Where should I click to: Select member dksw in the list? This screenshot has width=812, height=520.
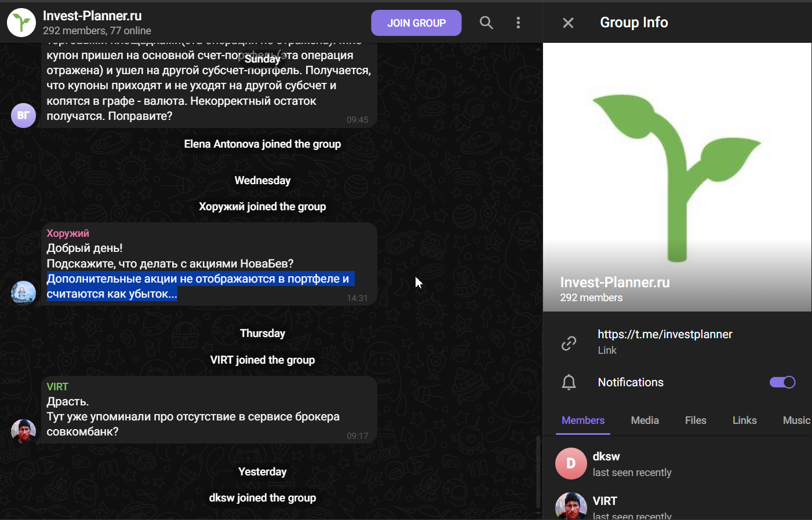pyautogui.click(x=677, y=464)
